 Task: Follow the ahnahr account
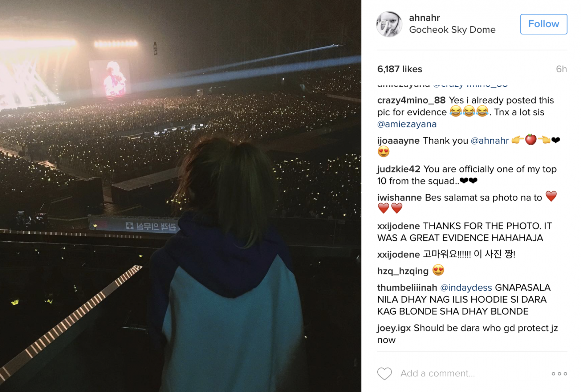tap(544, 24)
